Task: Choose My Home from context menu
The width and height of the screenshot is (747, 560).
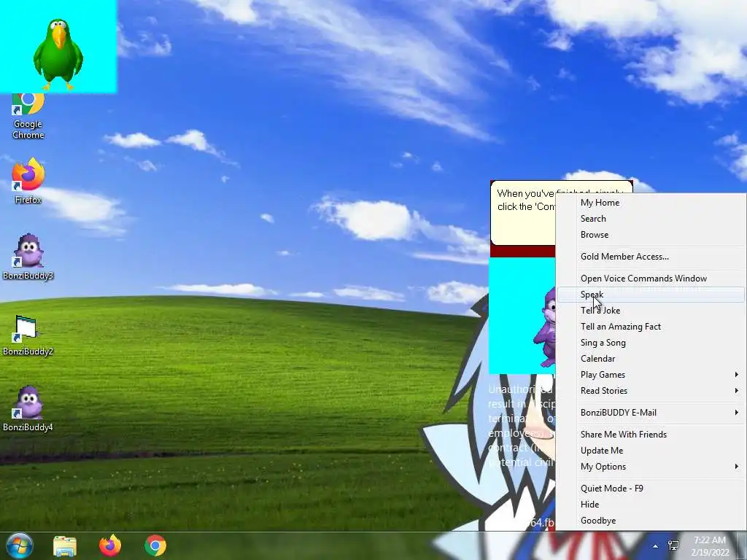Action: [x=650, y=203]
